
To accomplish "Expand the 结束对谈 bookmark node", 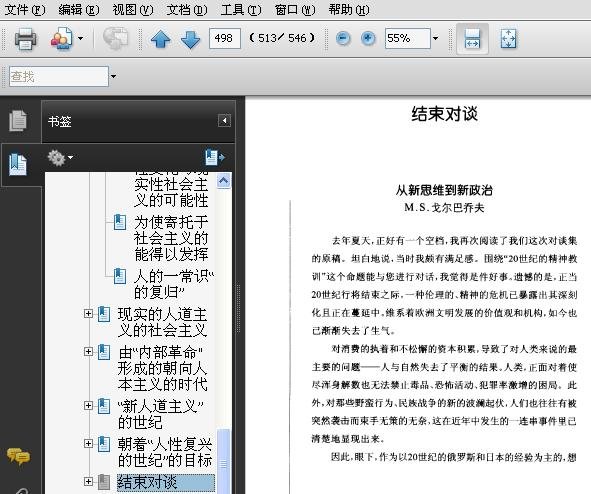I will point(89,481).
